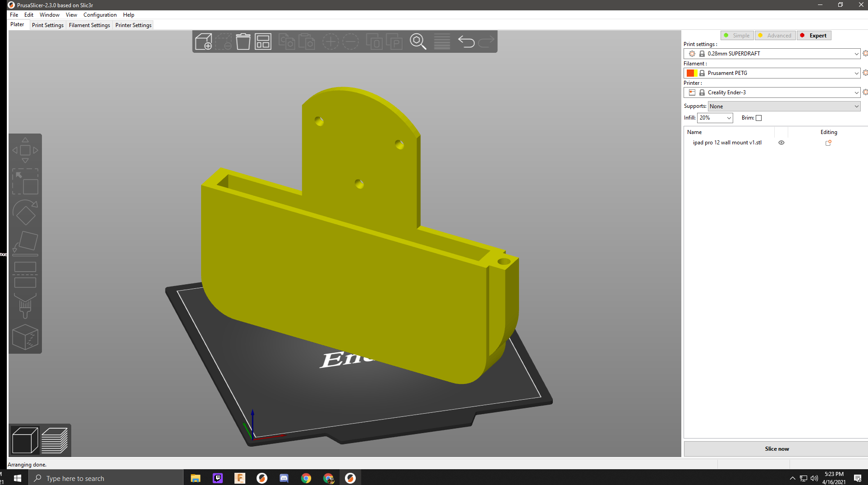Toggle visibility of ipad pro wall mount
868x485 pixels.
click(781, 143)
